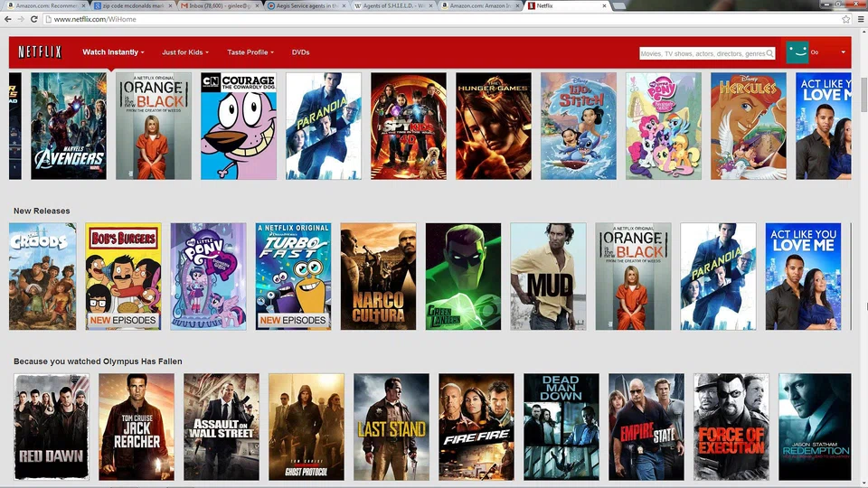Click the New Releases row heading
The height and width of the screenshot is (488, 868).
click(x=42, y=211)
